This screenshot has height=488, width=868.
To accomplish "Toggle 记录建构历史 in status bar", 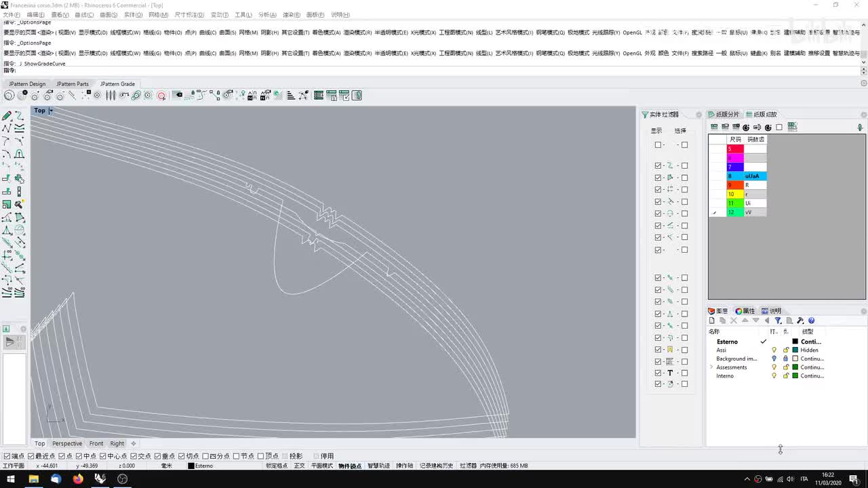I will point(436,466).
